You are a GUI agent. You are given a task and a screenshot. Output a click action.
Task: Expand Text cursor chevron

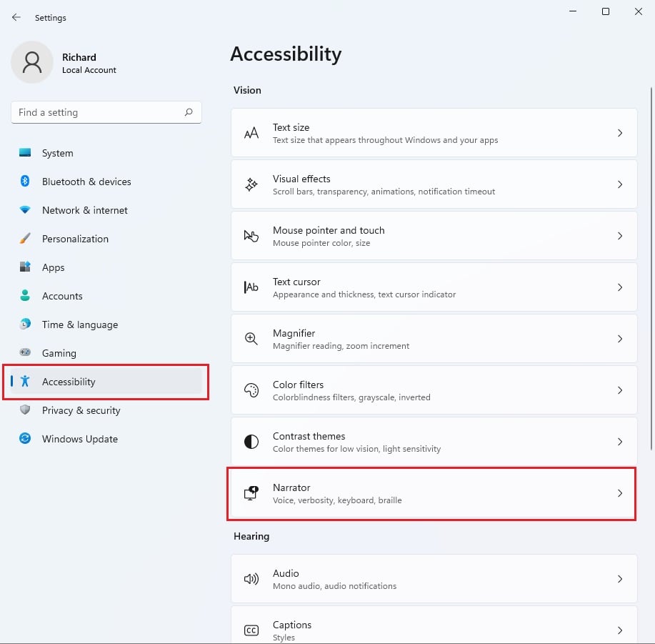[620, 287]
